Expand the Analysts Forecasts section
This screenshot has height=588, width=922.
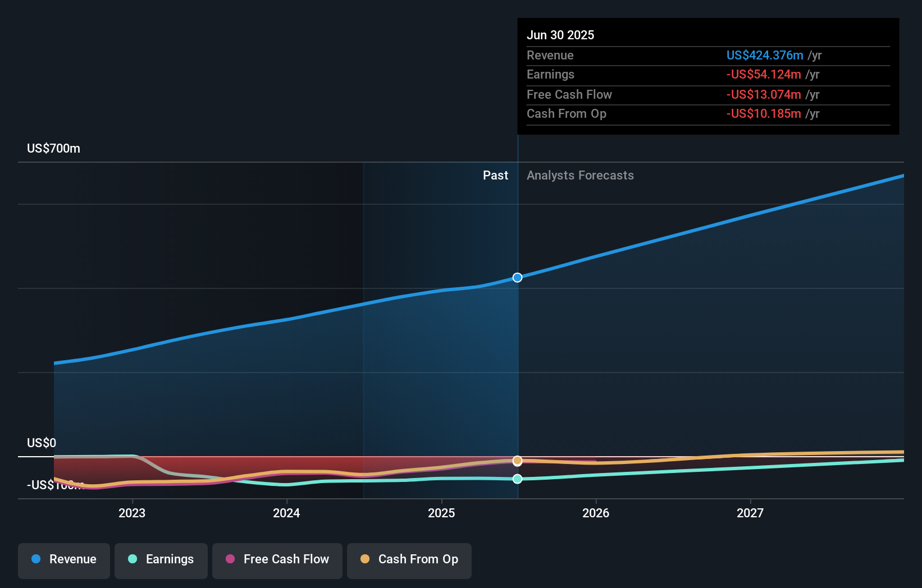pyautogui.click(x=580, y=175)
